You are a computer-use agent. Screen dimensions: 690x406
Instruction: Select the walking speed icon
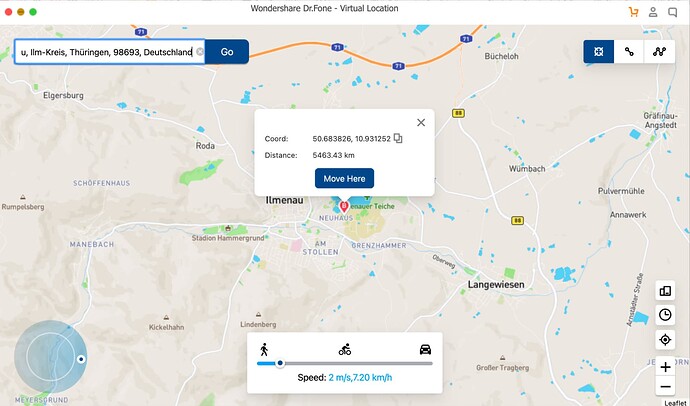(264, 350)
